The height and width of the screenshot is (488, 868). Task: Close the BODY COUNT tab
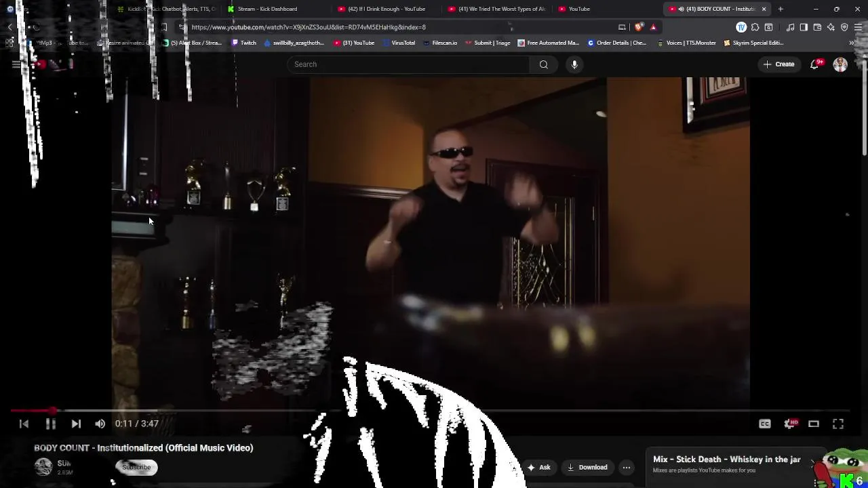[764, 9]
